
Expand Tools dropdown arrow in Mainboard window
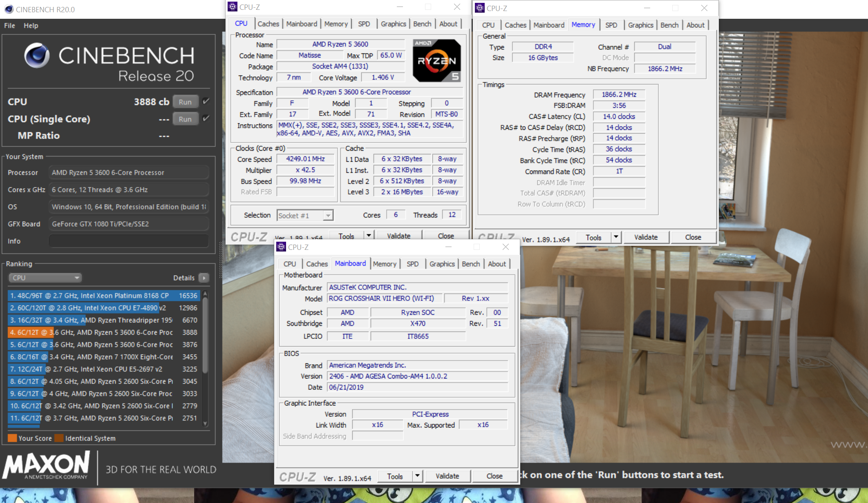coord(417,476)
